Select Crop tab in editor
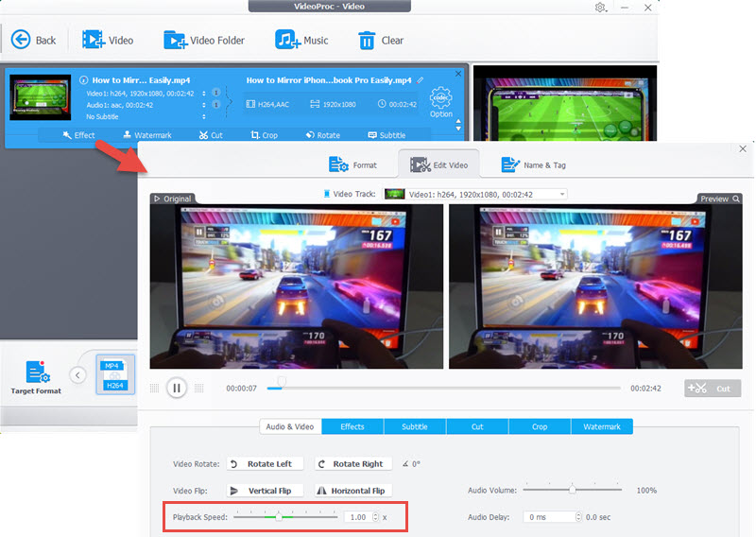 pyautogui.click(x=540, y=426)
